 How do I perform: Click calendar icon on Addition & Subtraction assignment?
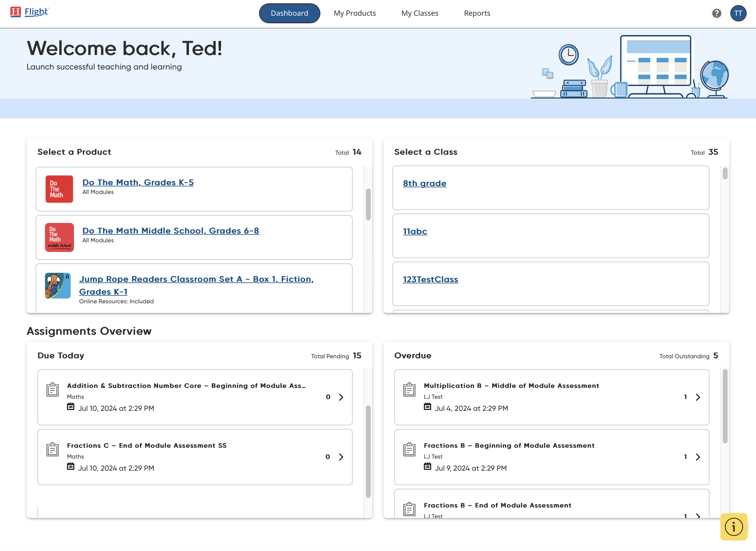click(71, 407)
